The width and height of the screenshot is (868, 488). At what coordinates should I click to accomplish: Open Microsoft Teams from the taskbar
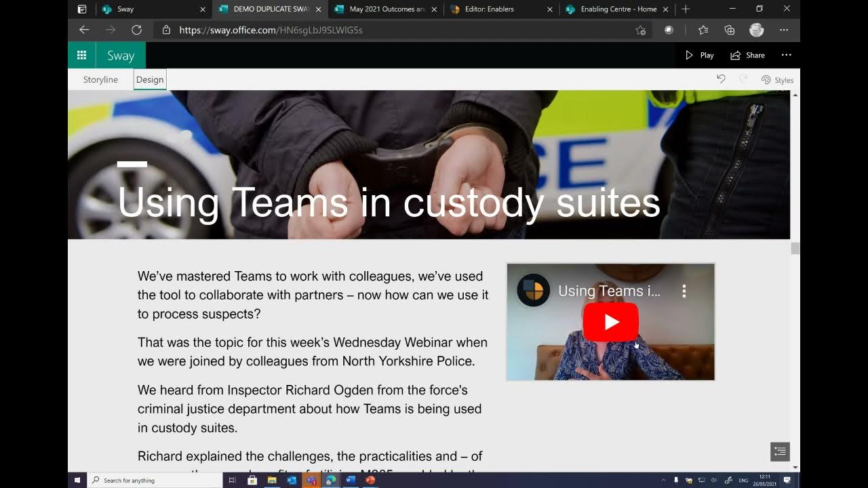[x=311, y=480]
